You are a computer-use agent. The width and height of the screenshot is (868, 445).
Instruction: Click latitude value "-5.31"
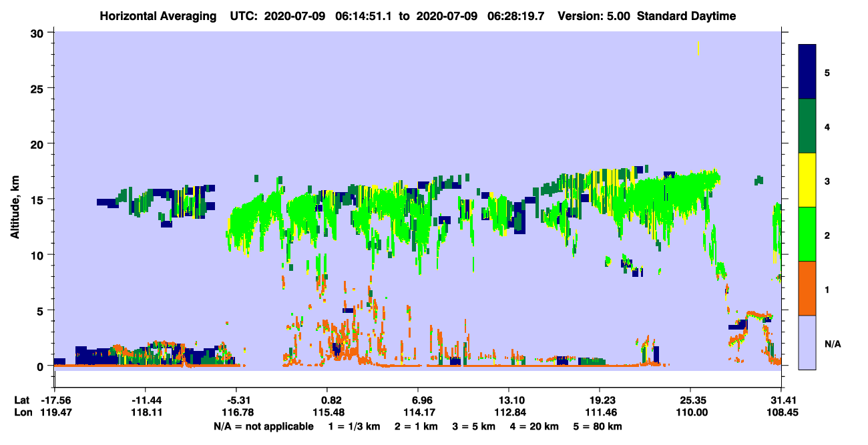point(238,400)
